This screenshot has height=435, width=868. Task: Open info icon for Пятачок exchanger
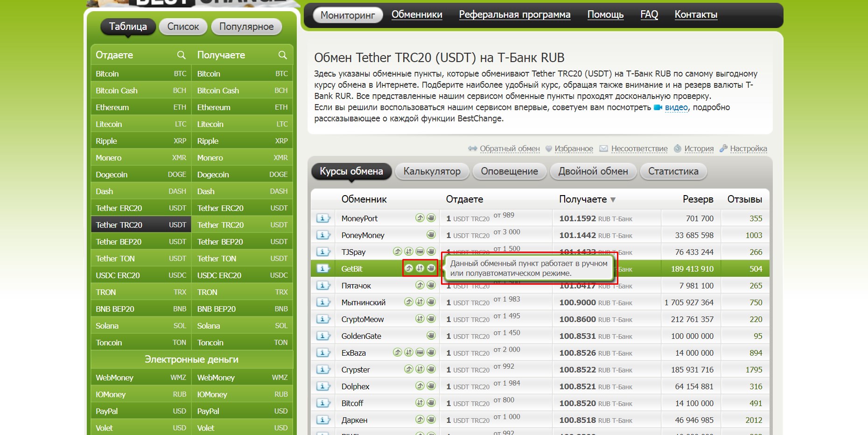pyautogui.click(x=323, y=286)
